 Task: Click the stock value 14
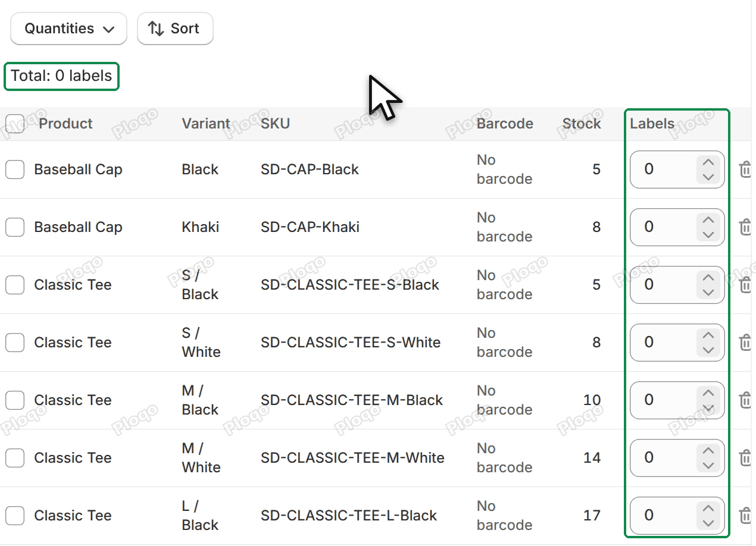(592, 458)
